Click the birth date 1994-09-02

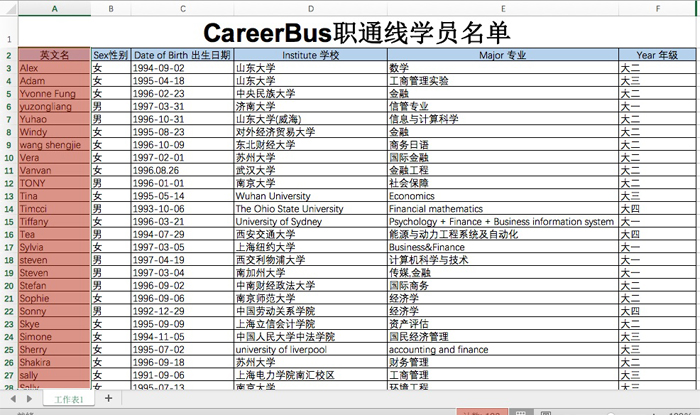183,68
